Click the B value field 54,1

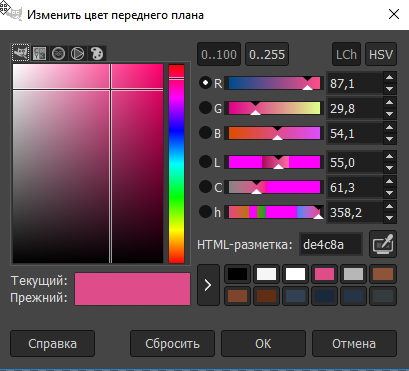(355, 133)
